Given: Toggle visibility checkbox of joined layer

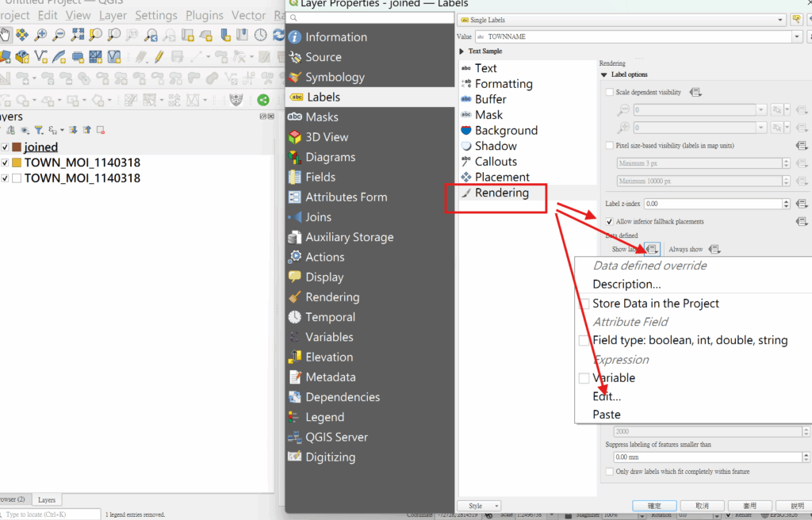Looking at the screenshot, I should 5,147.
